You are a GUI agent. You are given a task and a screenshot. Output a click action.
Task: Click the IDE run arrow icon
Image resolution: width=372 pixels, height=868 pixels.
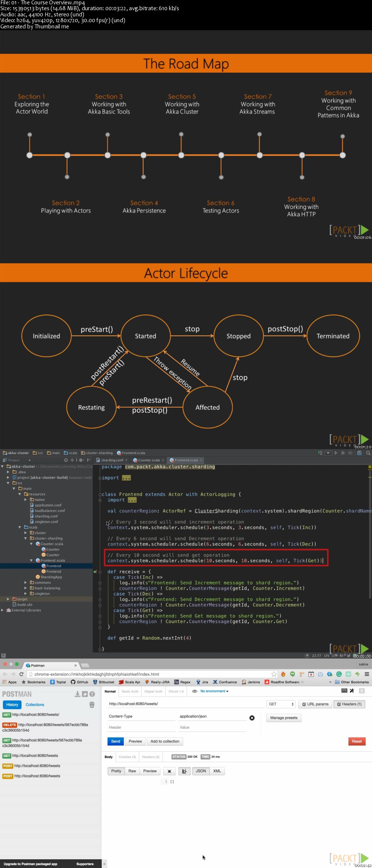(x=336, y=453)
